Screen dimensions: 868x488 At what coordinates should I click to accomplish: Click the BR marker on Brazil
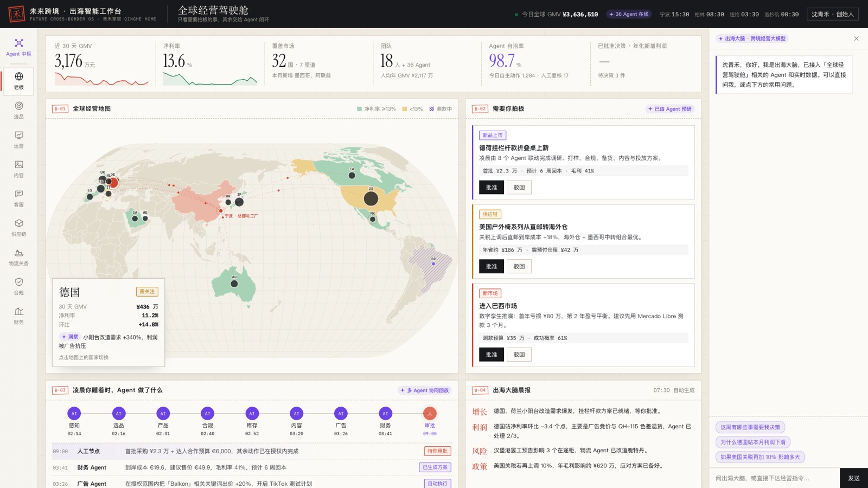pos(433,264)
